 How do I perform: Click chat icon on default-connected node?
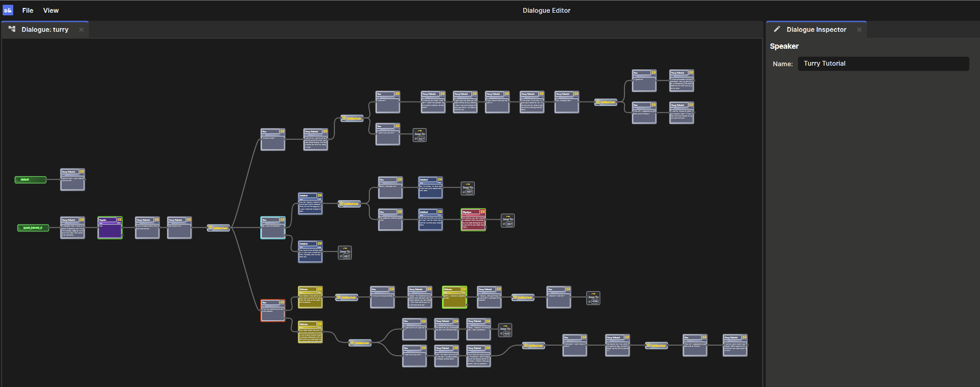pos(82,172)
